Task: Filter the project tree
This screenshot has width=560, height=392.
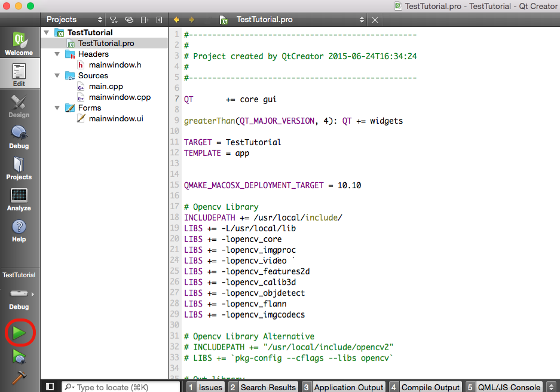Action: point(114,20)
